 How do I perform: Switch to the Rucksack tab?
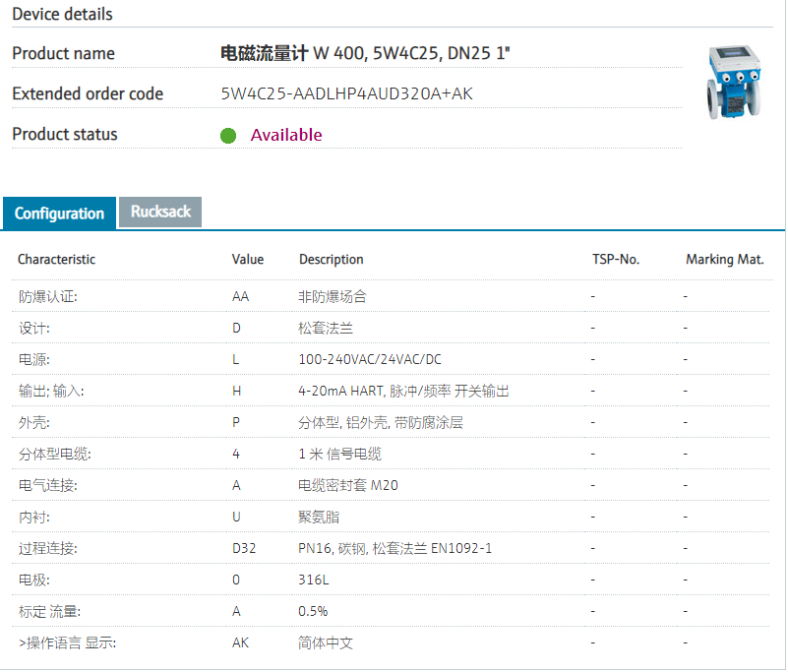(x=160, y=212)
